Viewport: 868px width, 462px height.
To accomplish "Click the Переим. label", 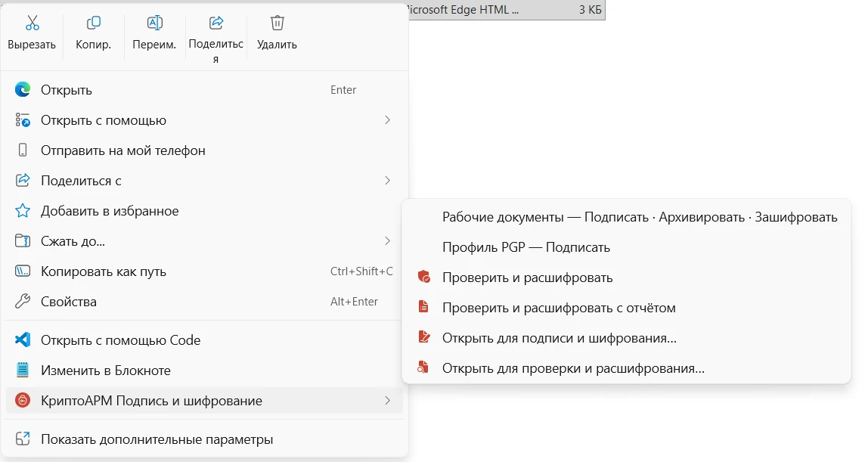I will [154, 45].
